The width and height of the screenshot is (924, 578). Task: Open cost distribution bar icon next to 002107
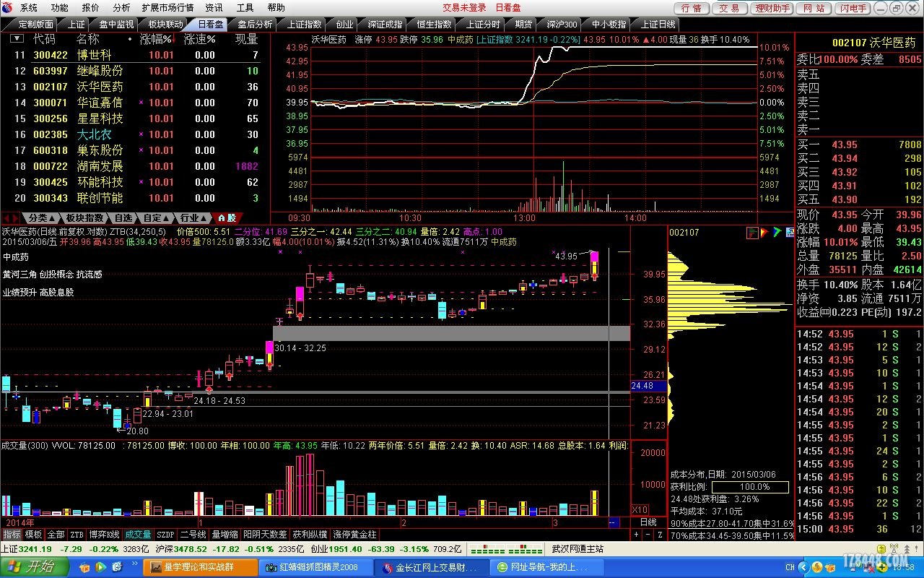click(752, 233)
